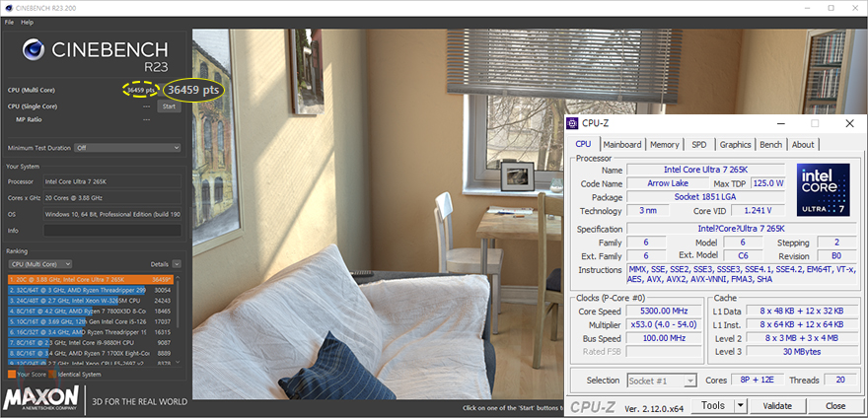This screenshot has width=868, height=418.
Task: Select the Intel Xeon W-3265M ranking row
Action: pos(91,301)
